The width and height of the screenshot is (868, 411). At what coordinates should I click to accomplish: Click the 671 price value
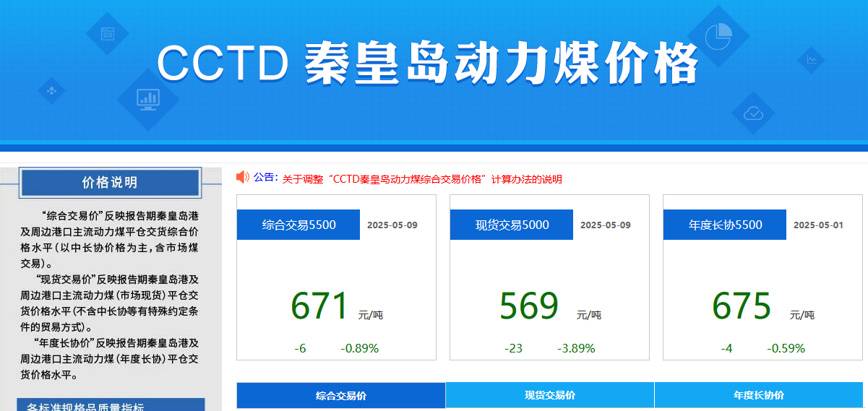click(319, 306)
